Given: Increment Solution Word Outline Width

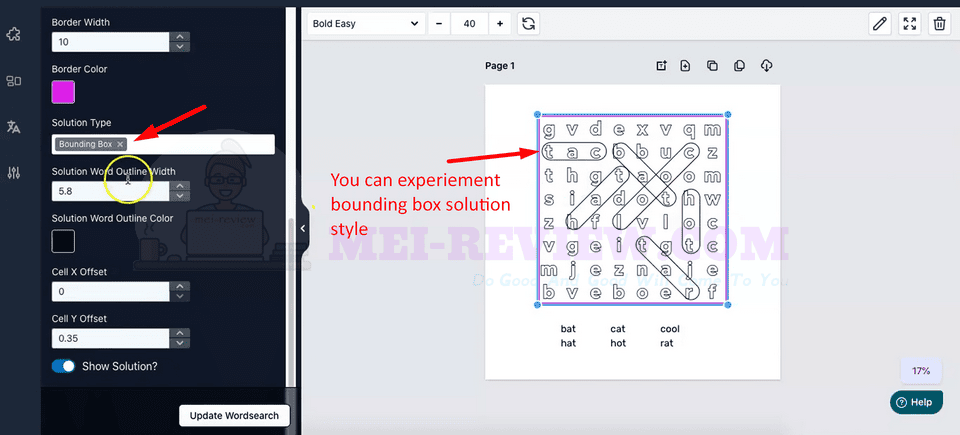Looking at the screenshot, I should (179, 186).
